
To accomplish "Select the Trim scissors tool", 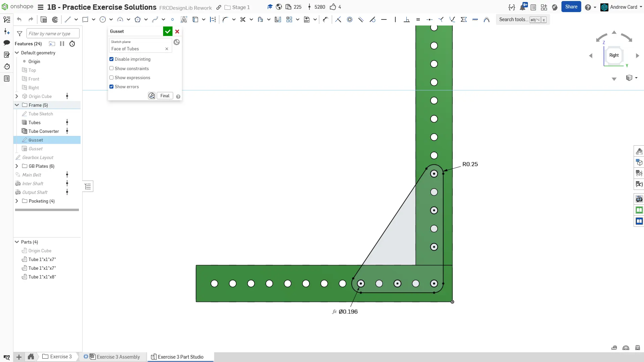I will click(243, 20).
